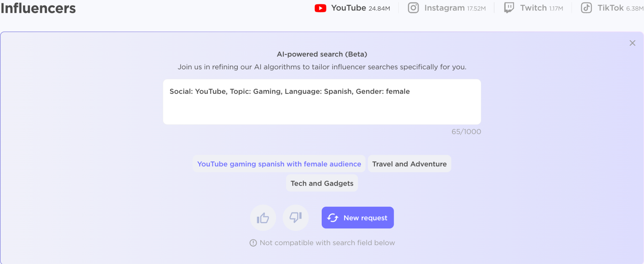Click the red YouTube logo icon
The width and height of the screenshot is (644, 264).
320,8
